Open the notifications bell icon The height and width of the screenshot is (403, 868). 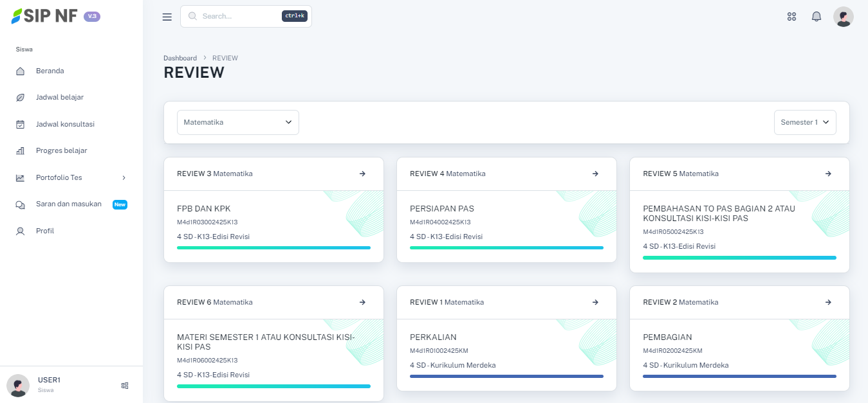click(x=817, y=17)
